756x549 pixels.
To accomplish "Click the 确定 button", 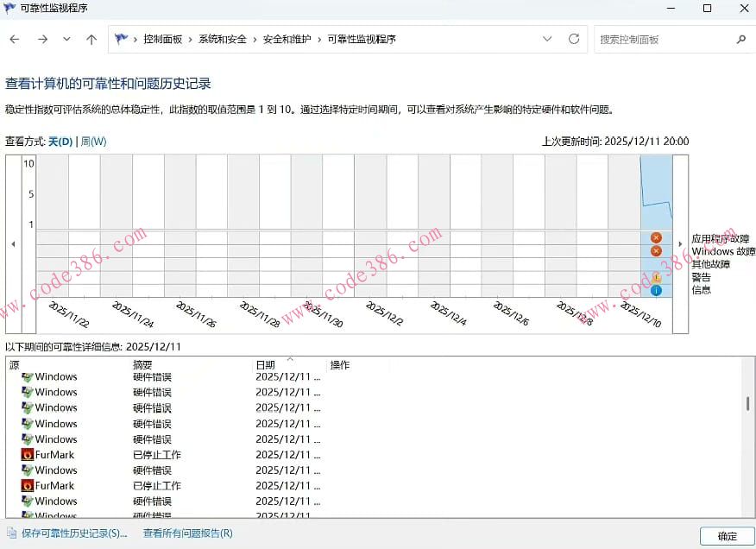I will tap(726, 535).
